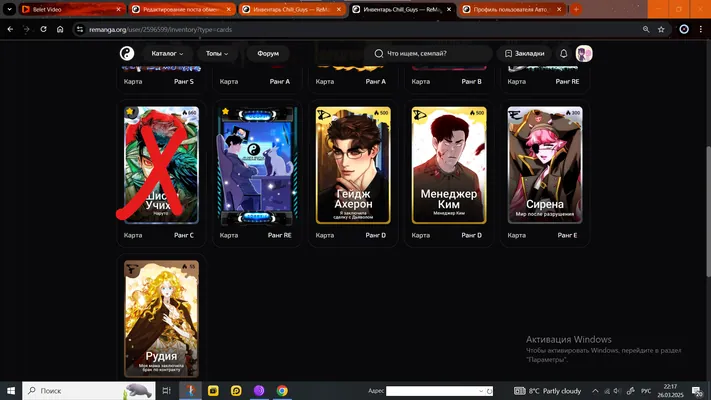Expand the taskbar Адрес dropdown arrow
This screenshot has width=711, height=400.
click(x=481, y=391)
